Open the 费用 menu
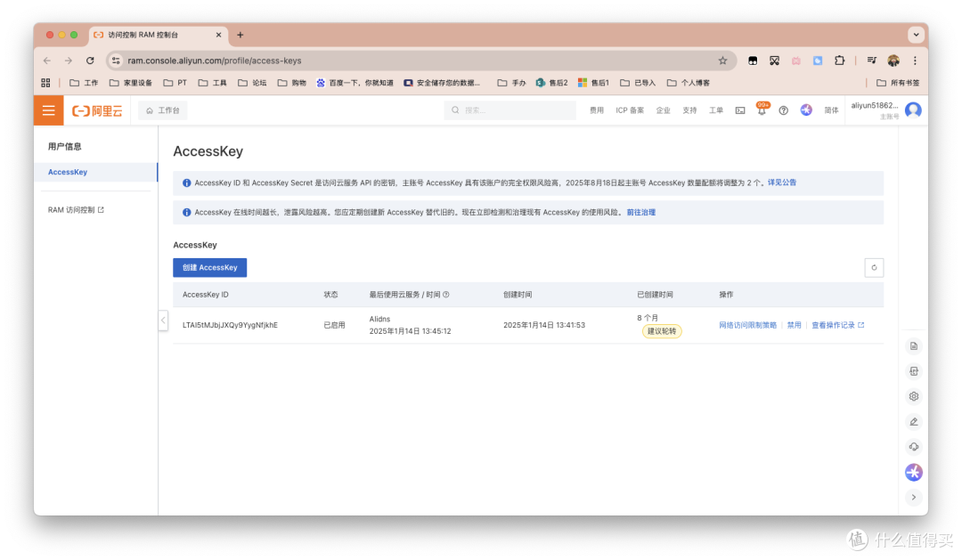The image size is (962, 560). click(x=596, y=110)
